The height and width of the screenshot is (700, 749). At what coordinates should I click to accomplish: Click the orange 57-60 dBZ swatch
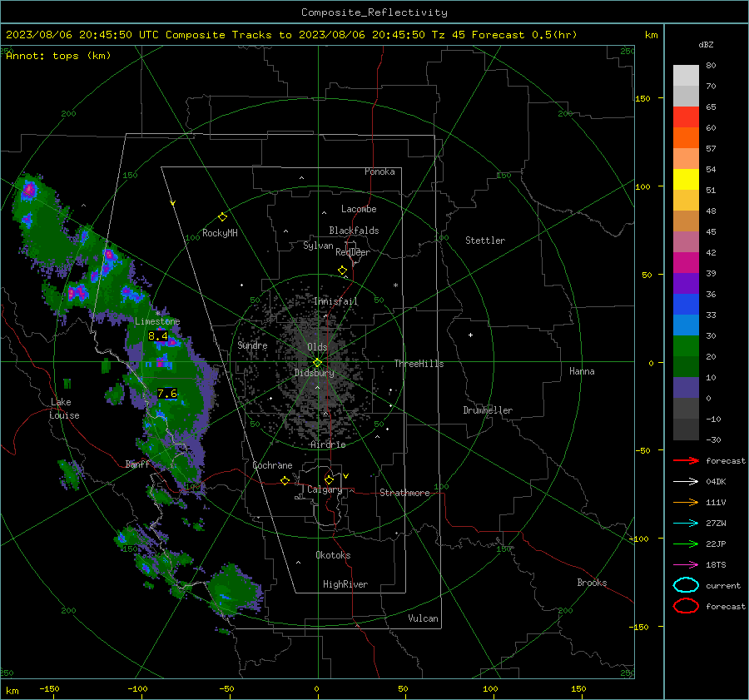[x=686, y=138]
